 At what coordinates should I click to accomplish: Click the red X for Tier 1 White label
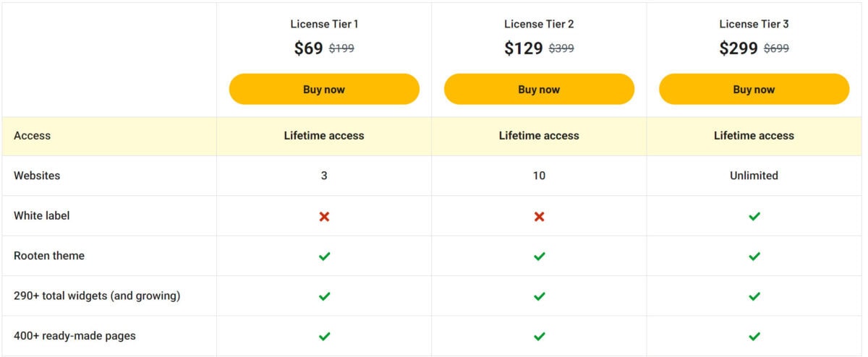(324, 216)
